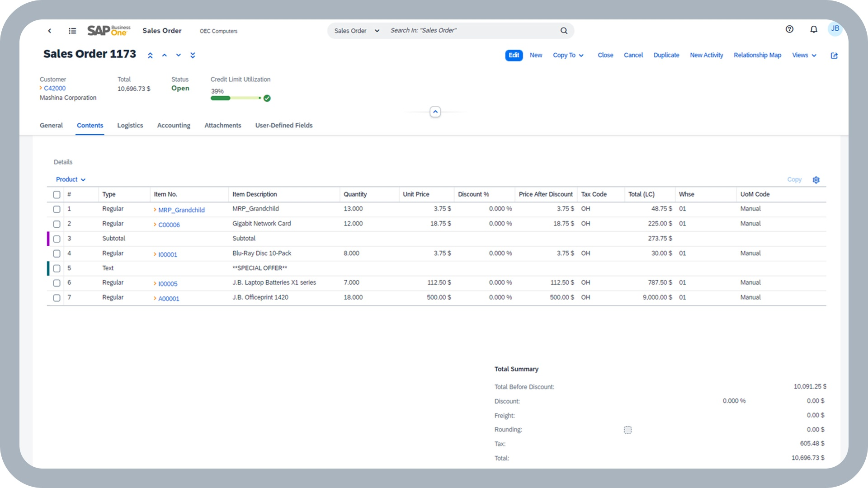Click the J.B. Officeprint 1420 description

260,297
